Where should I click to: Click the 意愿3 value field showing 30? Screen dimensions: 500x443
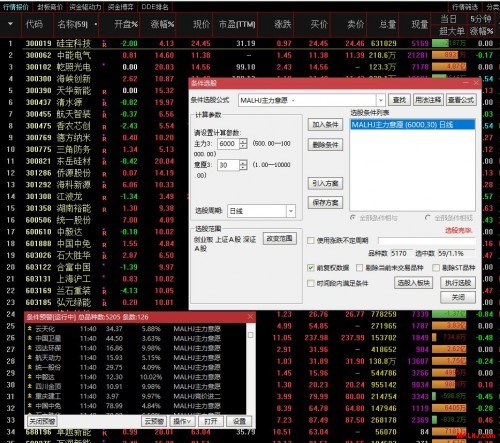228,165
